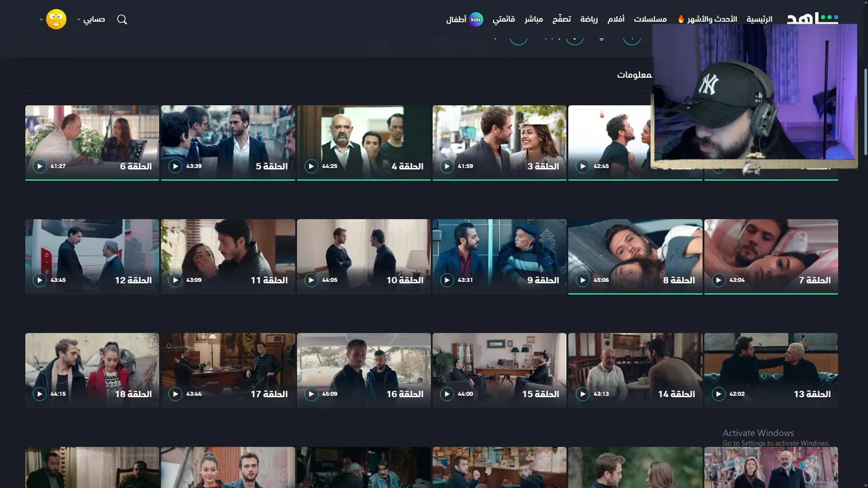Image resolution: width=868 pixels, height=488 pixels.
Task: Start الحلقة 10 via play icon
Action: (x=311, y=280)
